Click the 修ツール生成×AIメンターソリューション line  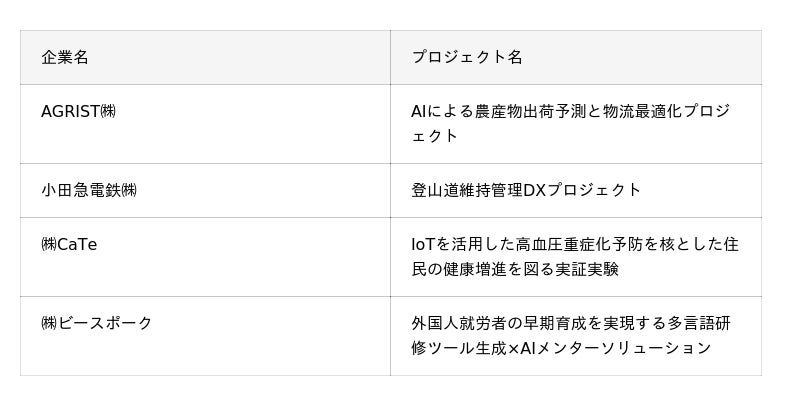[560, 348]
